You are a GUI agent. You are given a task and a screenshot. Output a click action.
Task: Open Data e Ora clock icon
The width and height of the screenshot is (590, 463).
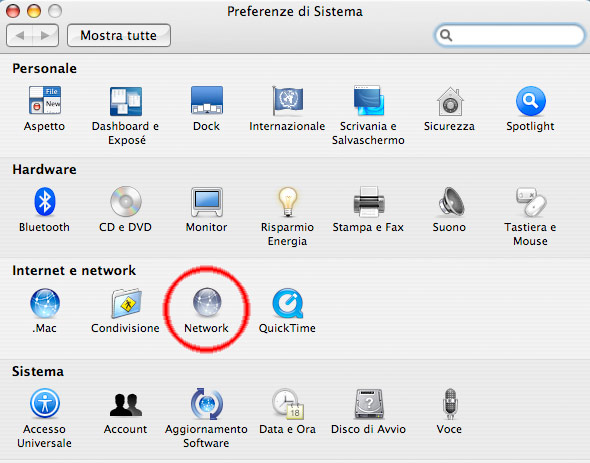[x=287, y=404]
